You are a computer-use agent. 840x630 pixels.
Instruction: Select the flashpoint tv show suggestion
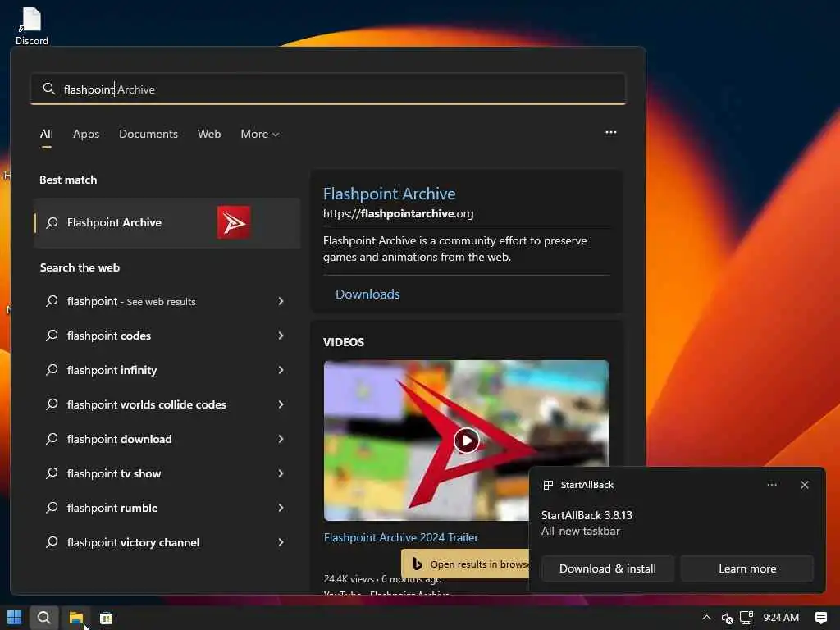pyautogui.click(x=114, y=473)
